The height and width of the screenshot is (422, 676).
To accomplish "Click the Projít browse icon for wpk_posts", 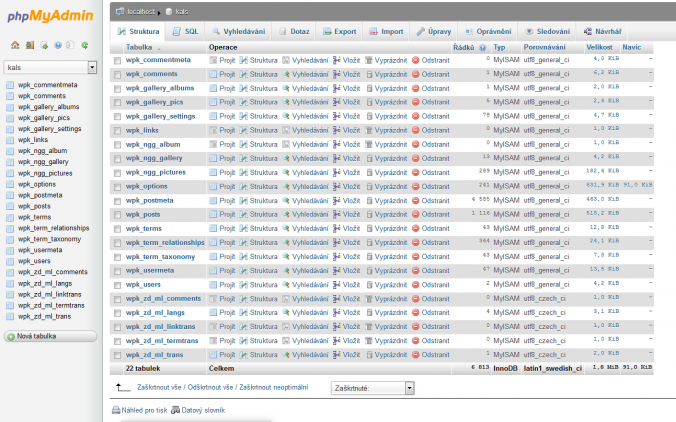I will point(213,214).
